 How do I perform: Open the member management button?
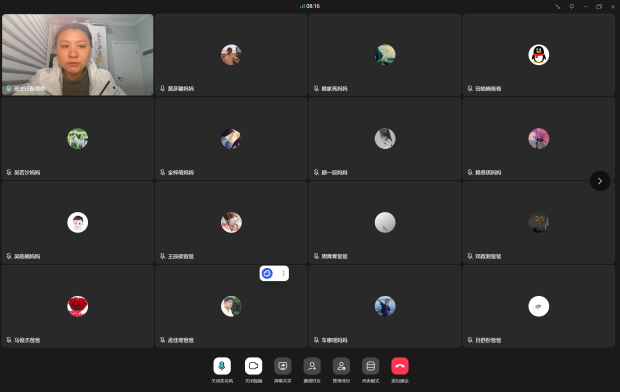341,366
